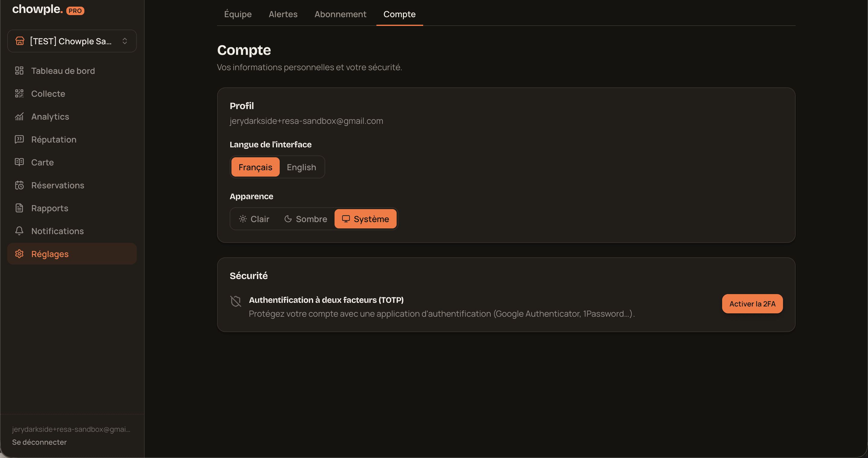Switch interface language to English

[301, 167]
